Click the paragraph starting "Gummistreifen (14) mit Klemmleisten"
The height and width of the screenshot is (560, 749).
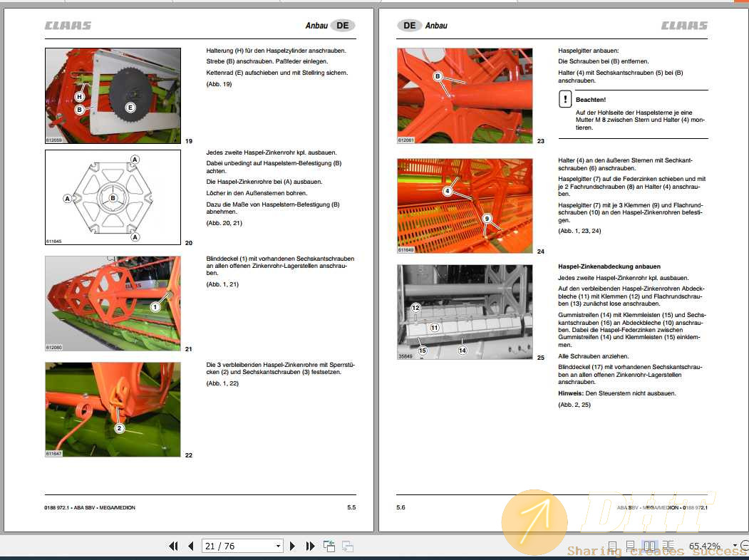(632, 330)
